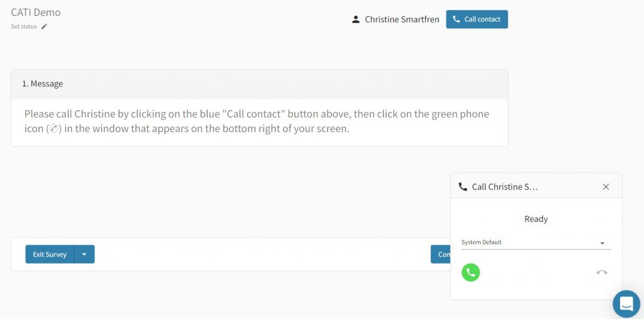
Task: Click the inline phone icon in message text
Action: (53, 129)
